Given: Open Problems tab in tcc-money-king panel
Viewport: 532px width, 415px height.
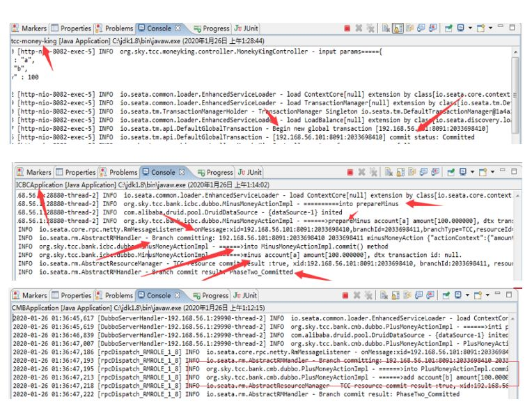Looking at the screenshot, I should pos(114,28).
